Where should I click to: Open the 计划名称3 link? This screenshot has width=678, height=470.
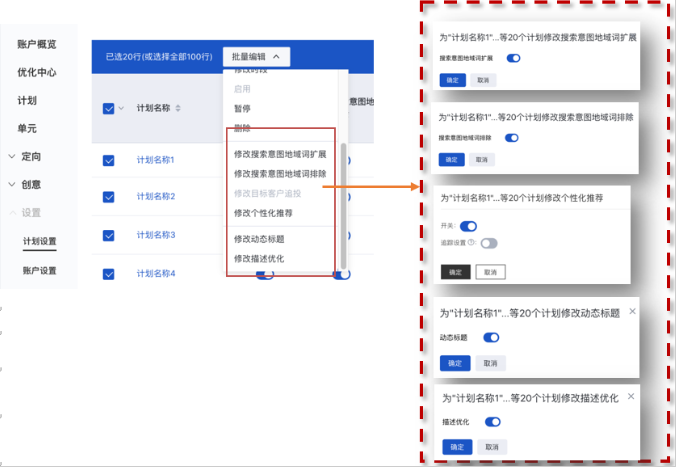[x=156, y=235]
